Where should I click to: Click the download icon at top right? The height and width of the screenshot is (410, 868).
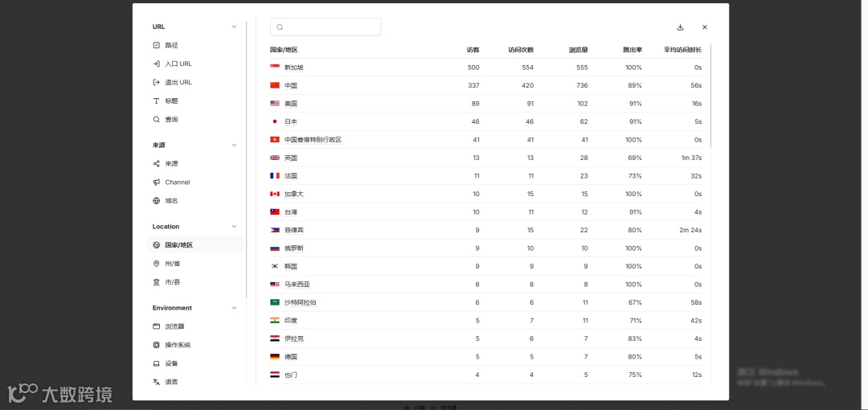tap(681, 27)
